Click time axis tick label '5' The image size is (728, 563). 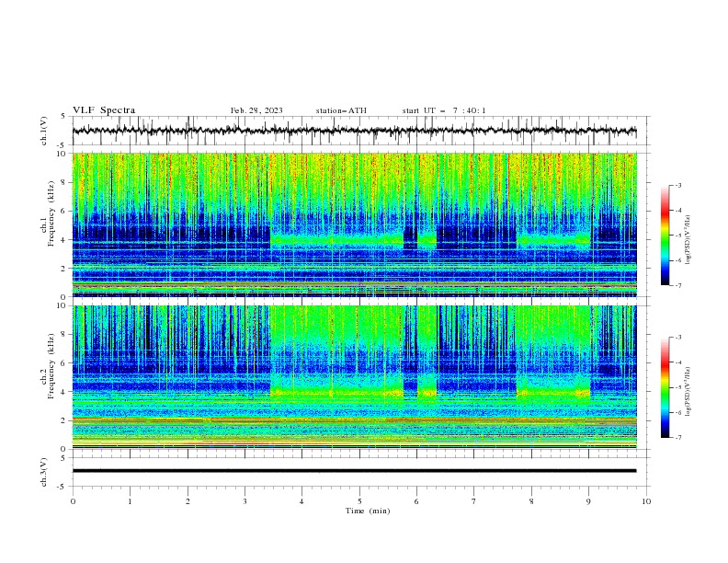coord(359,501)
